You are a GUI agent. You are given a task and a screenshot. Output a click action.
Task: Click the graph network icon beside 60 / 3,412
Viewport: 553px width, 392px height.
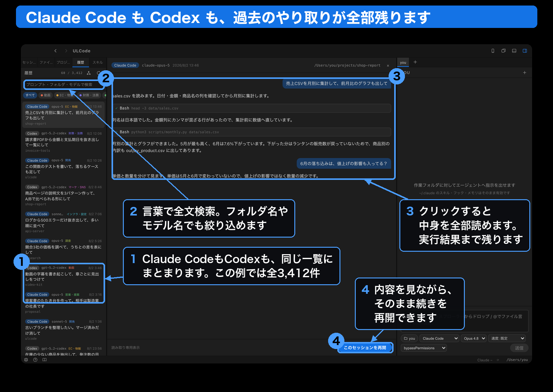89,73
